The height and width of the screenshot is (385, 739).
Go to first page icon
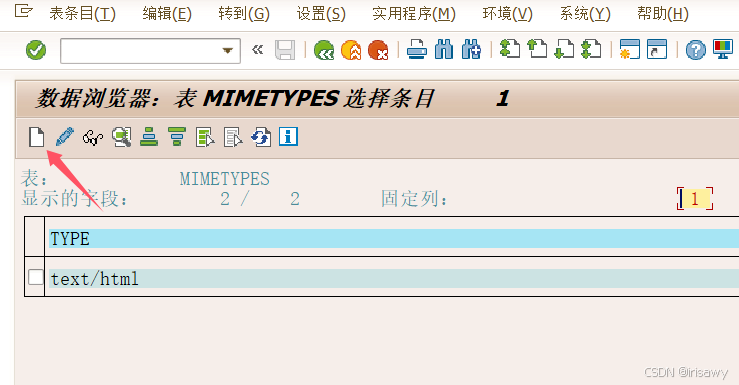click(510, 49)
